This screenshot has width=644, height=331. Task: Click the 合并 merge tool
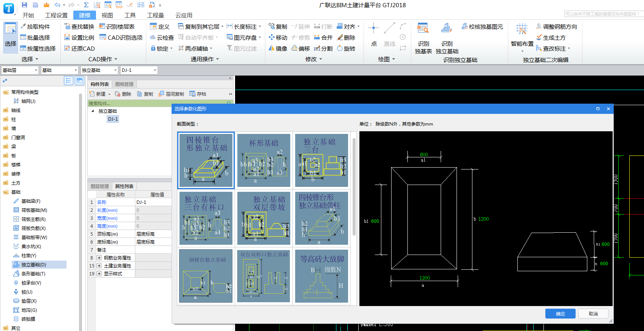(x=324, y=37)
